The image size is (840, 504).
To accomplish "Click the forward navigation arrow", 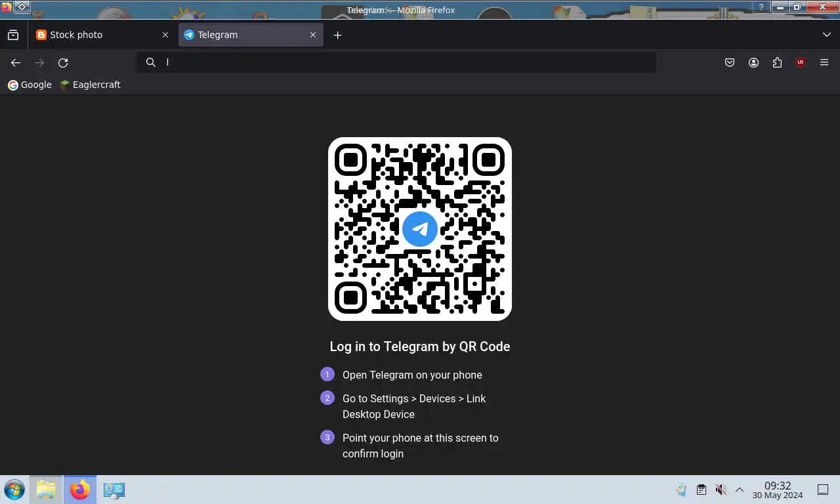I will [x=39, y=62].
